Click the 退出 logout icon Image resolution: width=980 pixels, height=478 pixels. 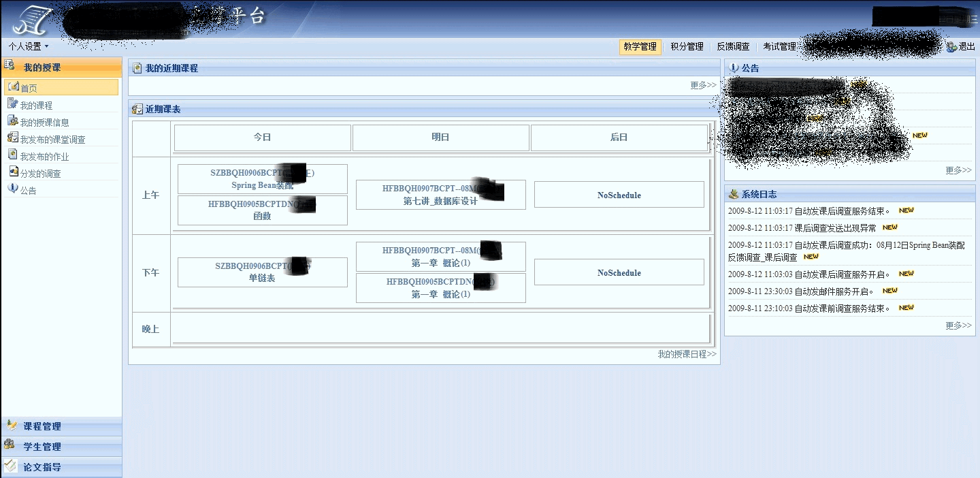[951, 47]
